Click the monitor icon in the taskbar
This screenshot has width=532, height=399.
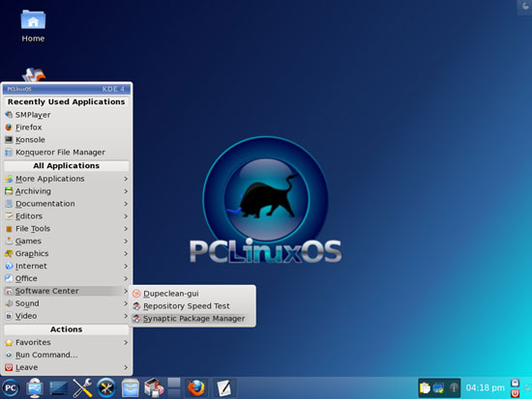[x=35, y=387]
